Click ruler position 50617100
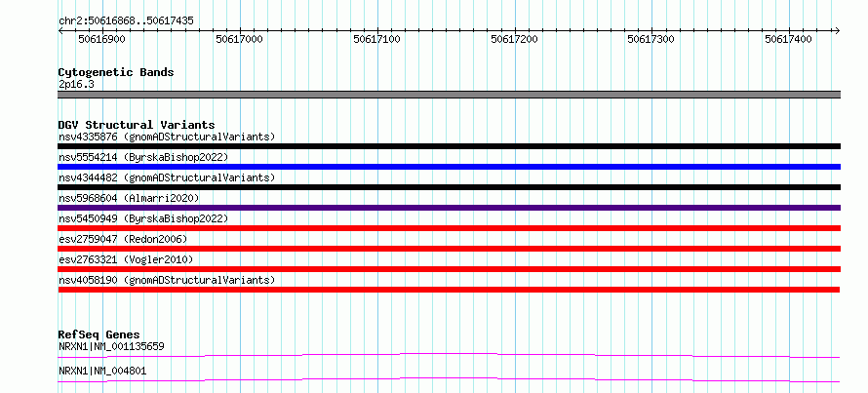868x393 pixels. [x=377, y=39]
